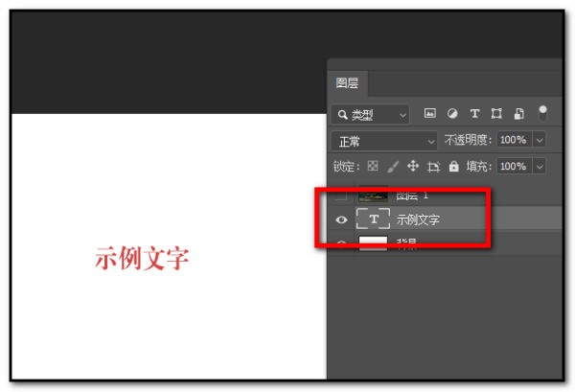575x392 pixels.
Task: Click the 不透明度 100% value field
Action: tap(513, 141)
